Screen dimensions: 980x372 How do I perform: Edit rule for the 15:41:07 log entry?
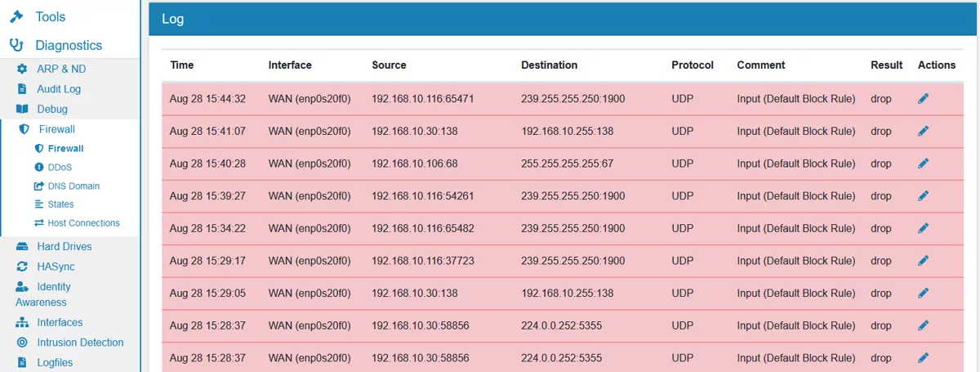pos(923,131)
